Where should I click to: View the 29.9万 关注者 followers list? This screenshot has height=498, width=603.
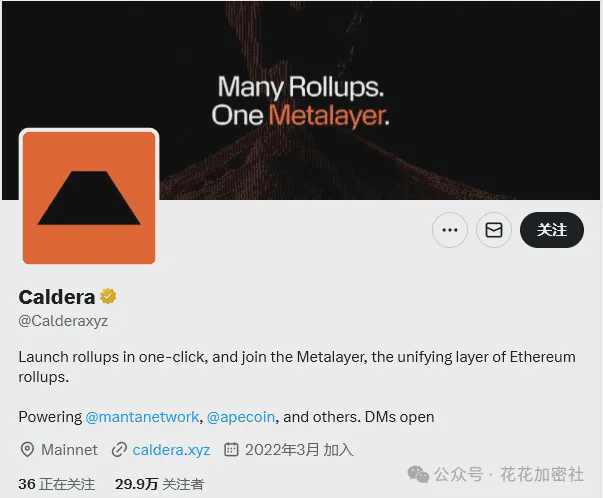(x=159, y=484)
